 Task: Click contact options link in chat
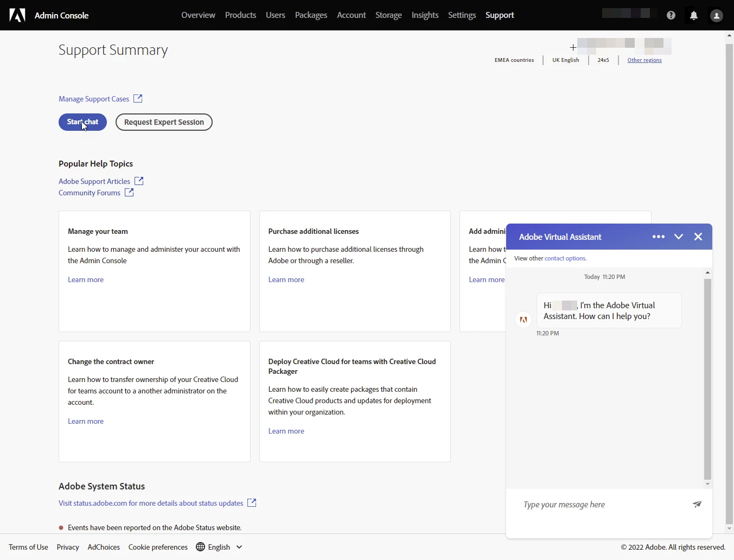click(565, 258)
